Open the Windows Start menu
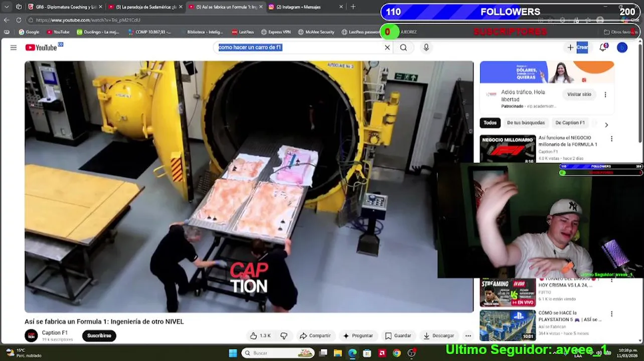This screenshot has height=361, width=644. 233,353
